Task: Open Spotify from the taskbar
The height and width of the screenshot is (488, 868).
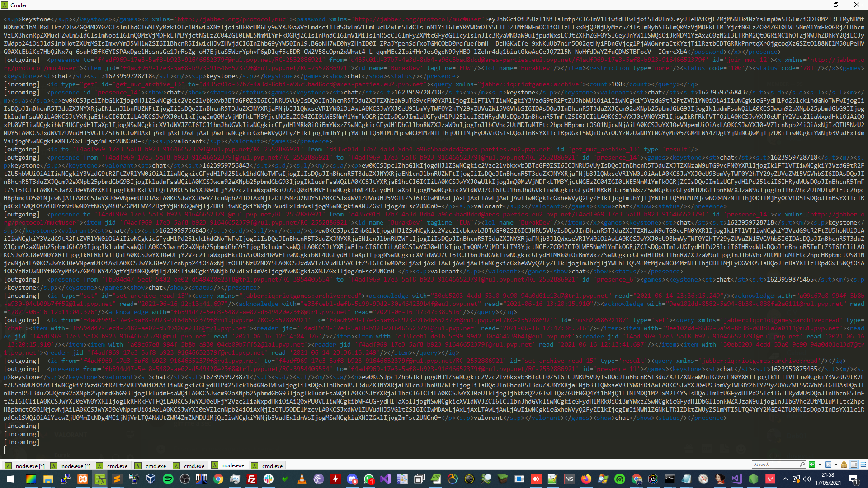Action: pyautogui.click(x=168, y=479)
